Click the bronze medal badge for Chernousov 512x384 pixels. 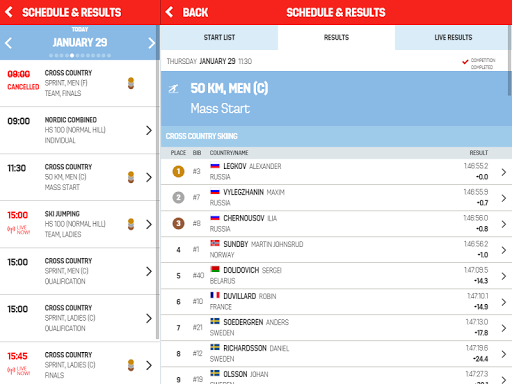click(x=178, y=223)
